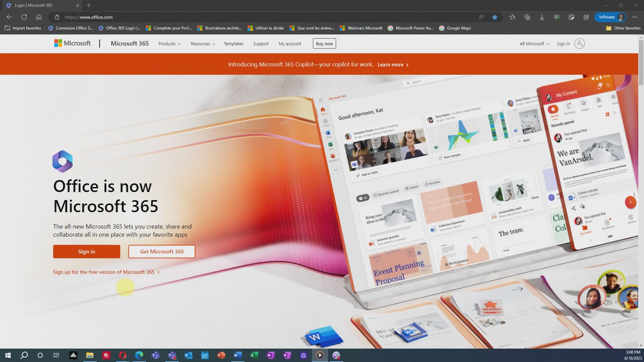644x362 pixels.
Task: Open the browser home page icon
Action: [39, 17]
